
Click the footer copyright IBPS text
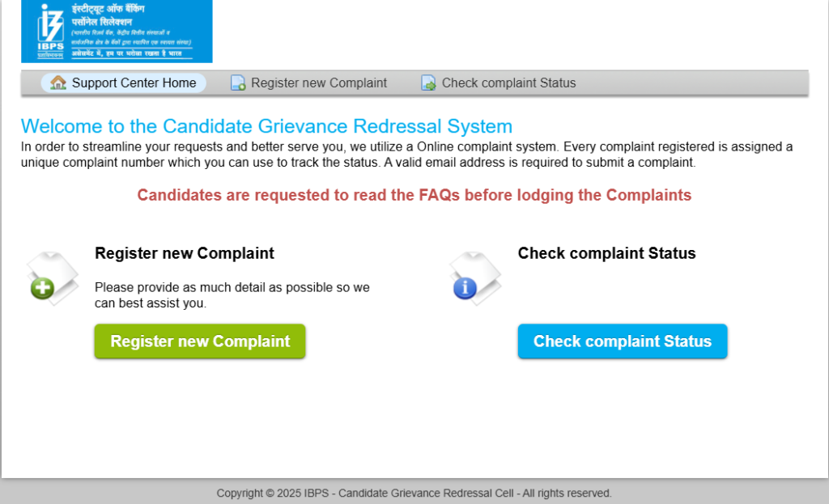point(414,493)
